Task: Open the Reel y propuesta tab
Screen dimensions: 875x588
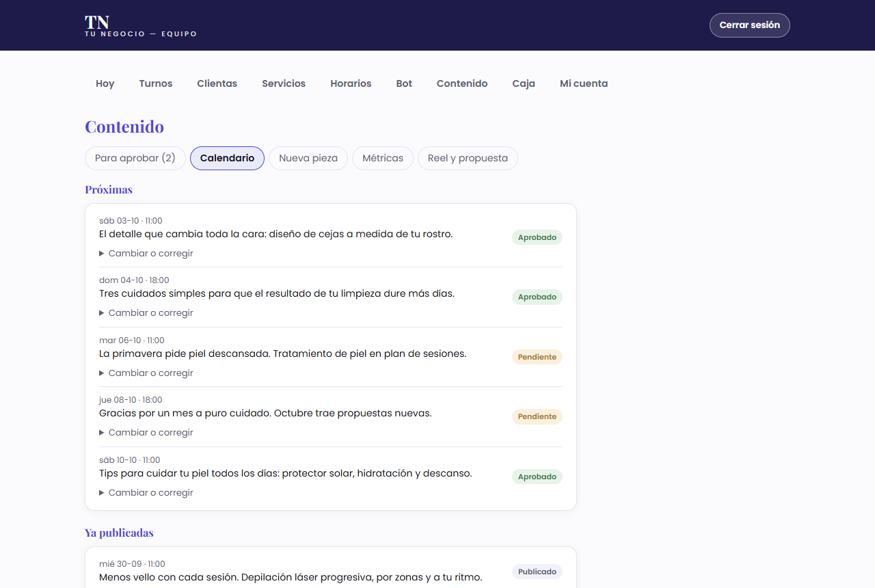Action: coord(468,158)
